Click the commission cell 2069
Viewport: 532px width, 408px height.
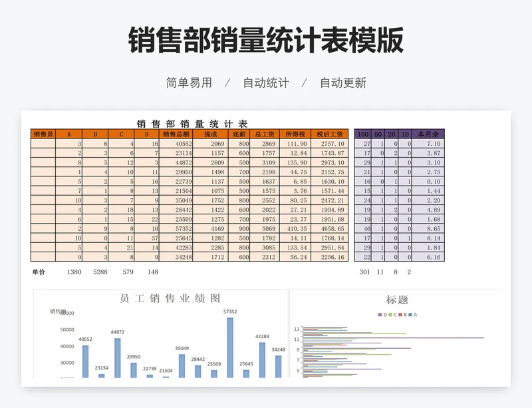click(210, 144)
